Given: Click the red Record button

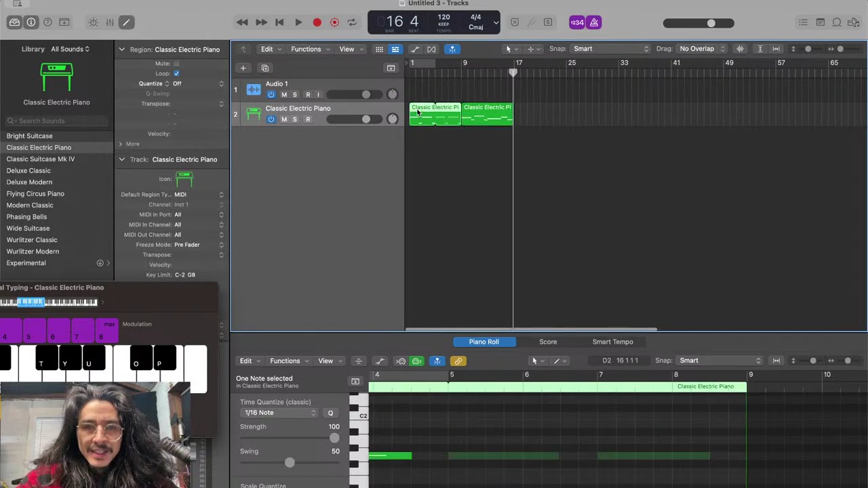Looking at the screenshot, I should (317, 22).
